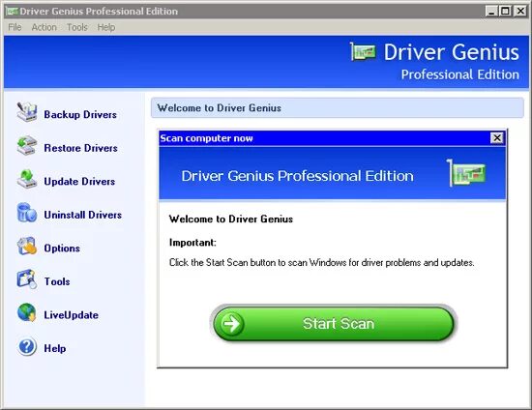Click the Driver Genius logo in header banner
This screenshot has width=532, height=410.
pos(363,52)
